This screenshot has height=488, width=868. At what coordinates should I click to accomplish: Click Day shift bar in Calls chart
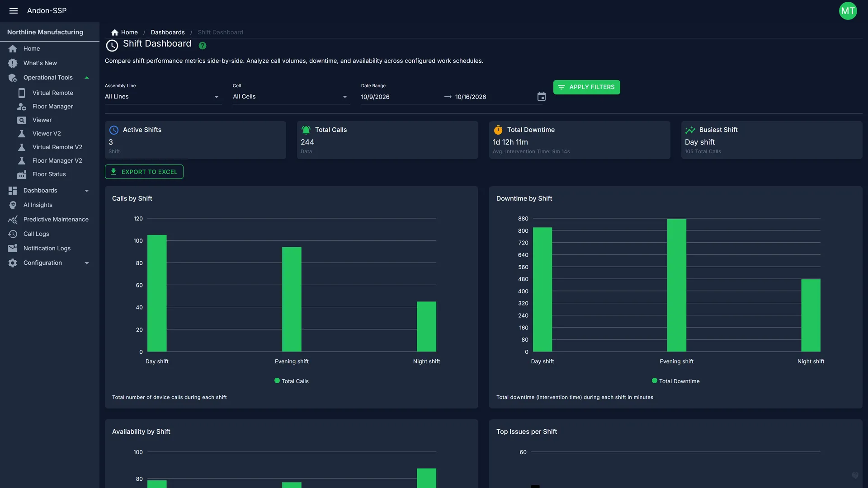coord(157,293)
